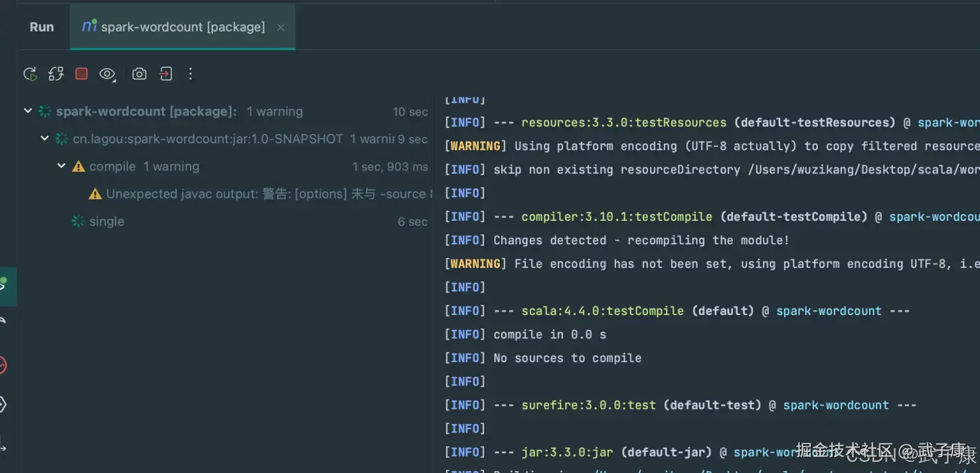Switch to the spark-wordcount [package] tab
Screen dimensions: 980x473
tap(174, 27)
